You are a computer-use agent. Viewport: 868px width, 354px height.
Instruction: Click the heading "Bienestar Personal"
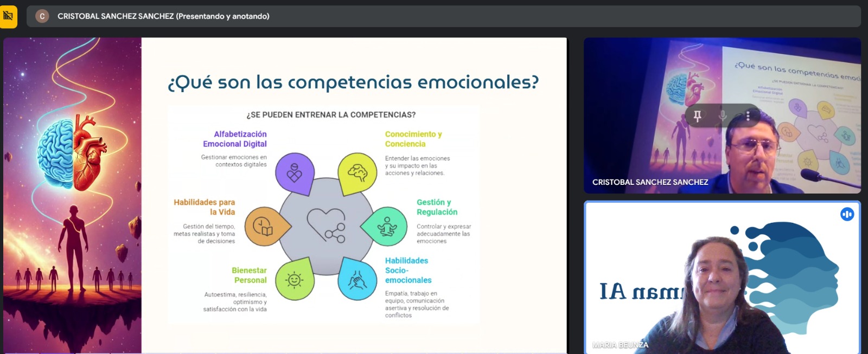pos(249,275)
